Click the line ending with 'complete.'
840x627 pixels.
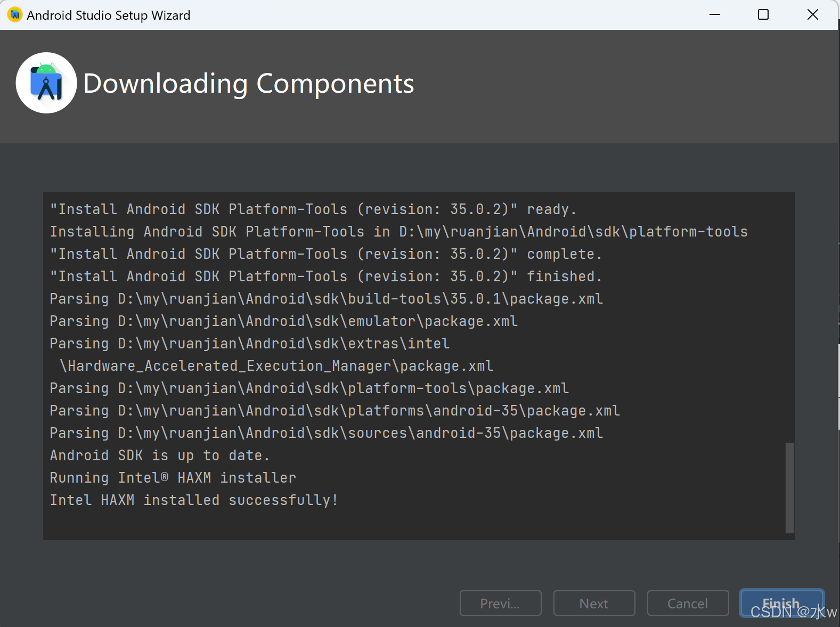(326, 254)
